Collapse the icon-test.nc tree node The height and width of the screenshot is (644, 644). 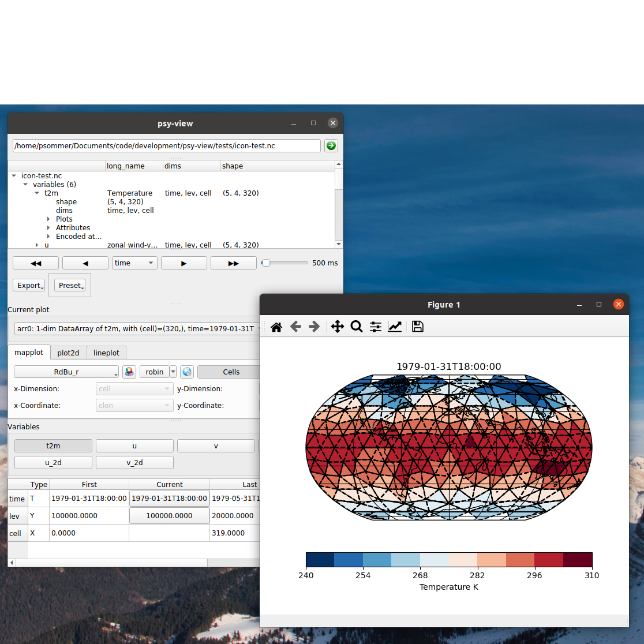[14, 176]
